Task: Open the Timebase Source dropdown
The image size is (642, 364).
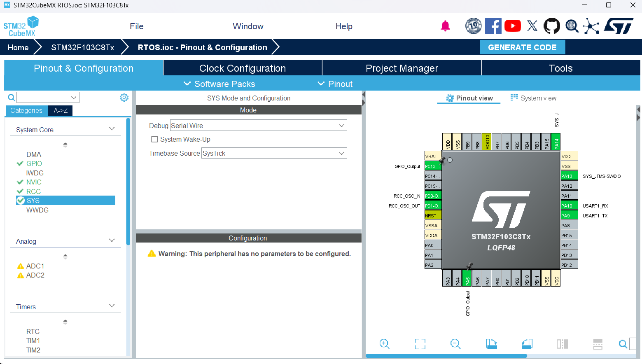Action: click(x=274, y=153)
